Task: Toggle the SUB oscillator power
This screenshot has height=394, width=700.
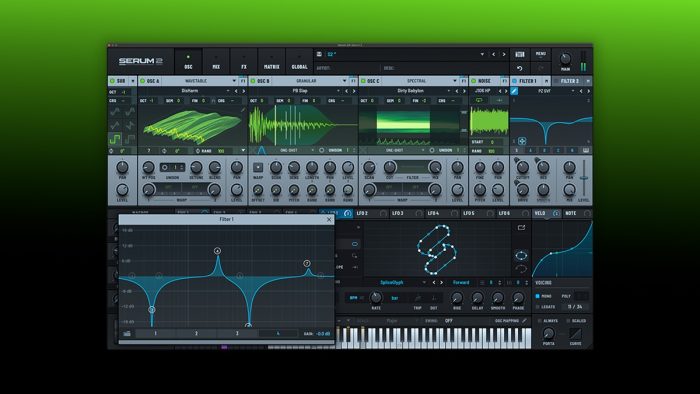Action: (112, 81)
